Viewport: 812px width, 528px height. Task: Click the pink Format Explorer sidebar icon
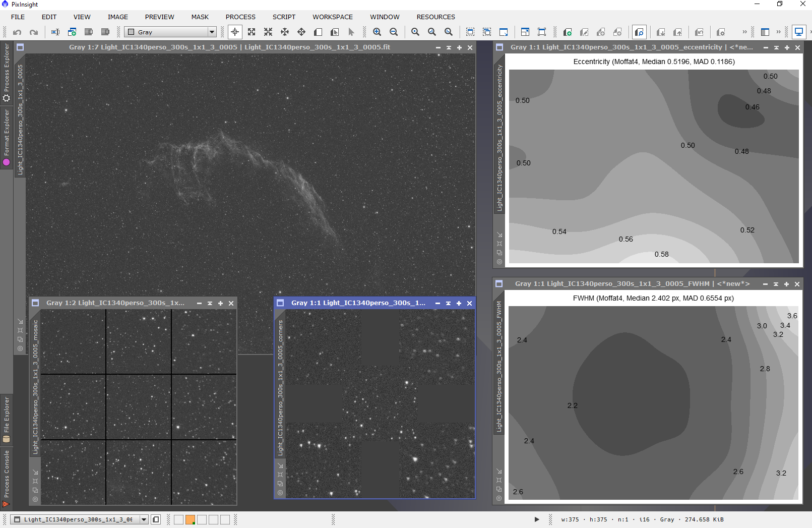coord(7,162)
